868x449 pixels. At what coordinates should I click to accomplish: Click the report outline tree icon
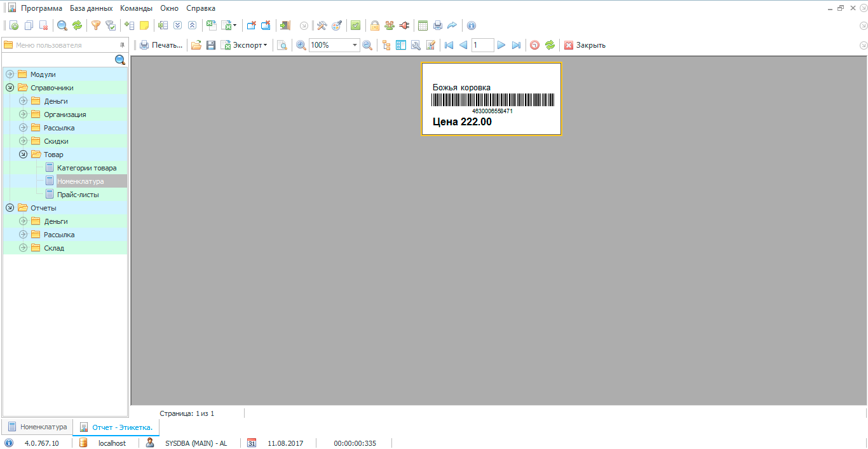386,45
